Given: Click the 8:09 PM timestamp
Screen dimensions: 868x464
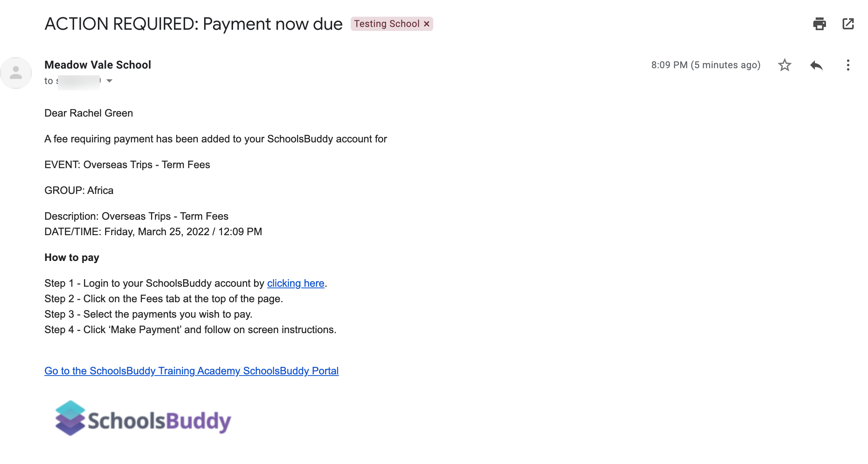Looking at the screenshot, I should [705, 65].
